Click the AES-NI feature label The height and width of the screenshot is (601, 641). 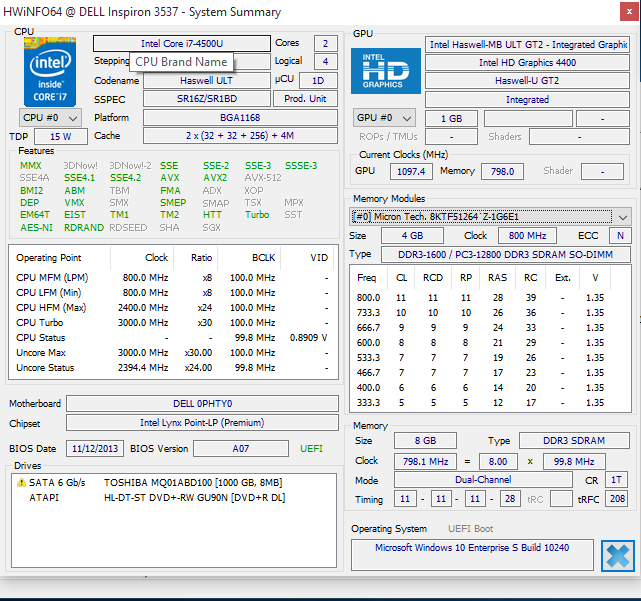[x=36, y=228]
